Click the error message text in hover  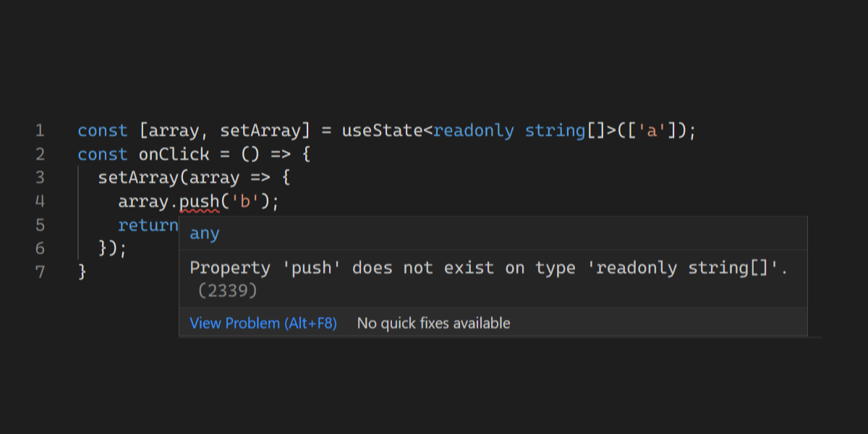click(x=488, y=268)
